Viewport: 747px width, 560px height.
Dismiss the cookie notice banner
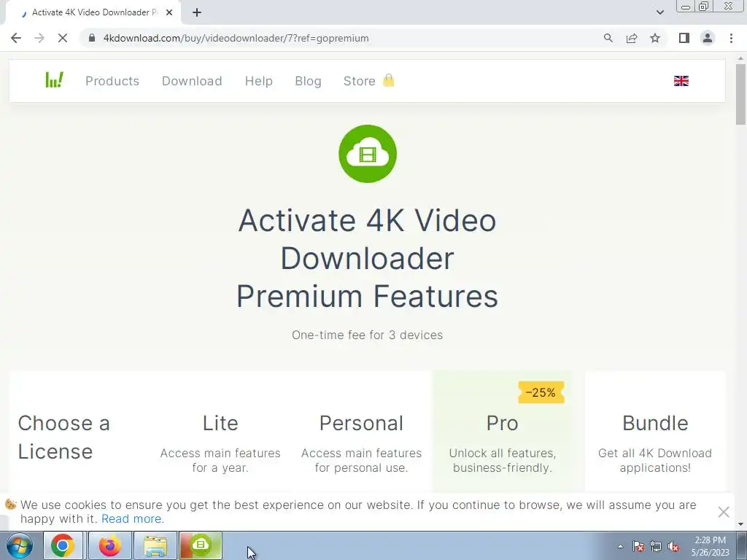(x=724, y=512)
